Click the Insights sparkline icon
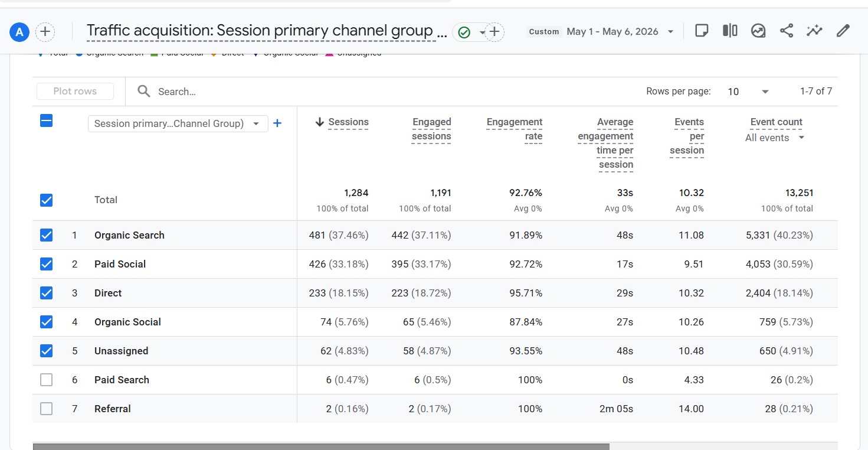 tap(815, 31)
